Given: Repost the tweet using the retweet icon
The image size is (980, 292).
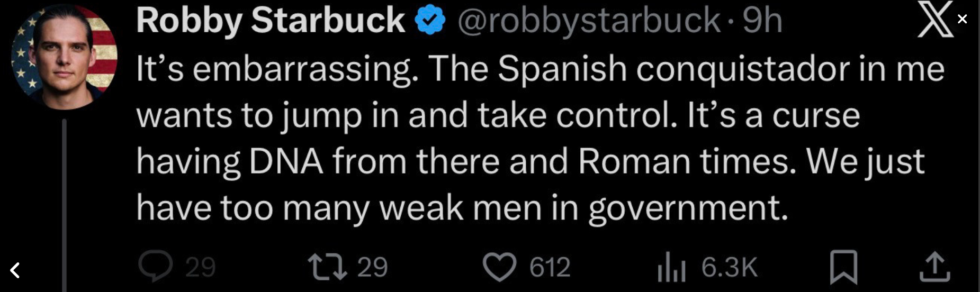Looking at the screenshot, I should coord(328,267).
